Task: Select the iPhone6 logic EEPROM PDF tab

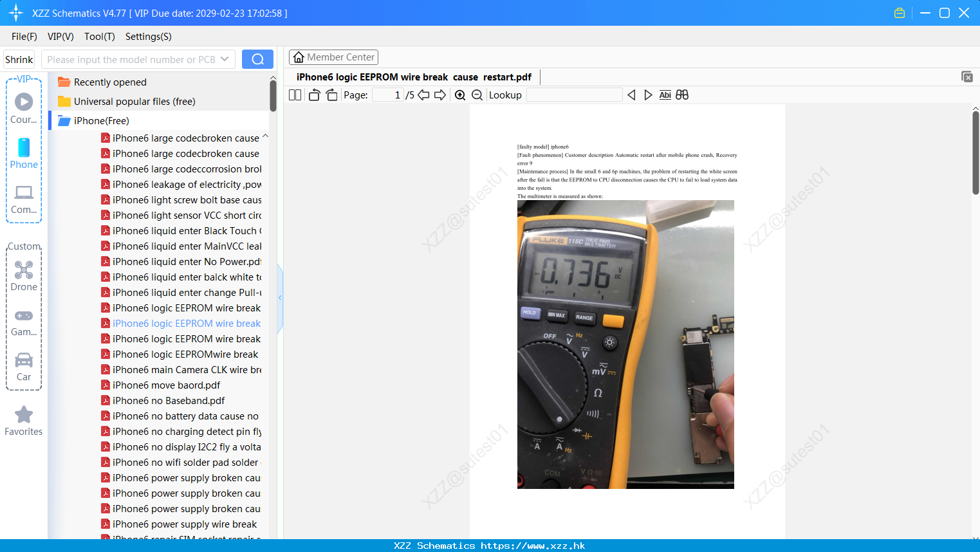Action: 414,77
